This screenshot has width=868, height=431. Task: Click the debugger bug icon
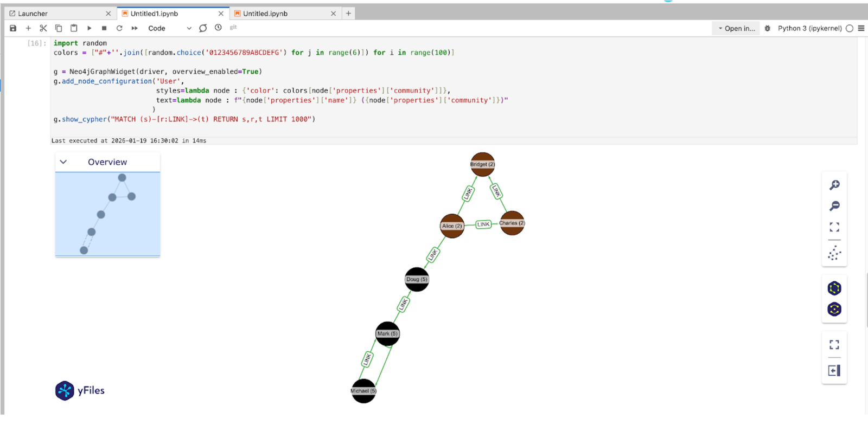click(x=767, y=28)
